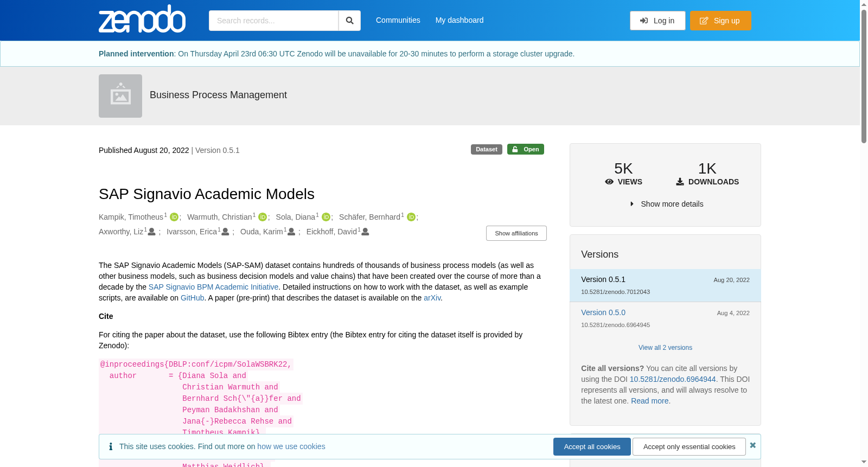Click author name Ouda, Karim
Image resolution: width=868 pixels, height=467 pixels.
(261, 232)
